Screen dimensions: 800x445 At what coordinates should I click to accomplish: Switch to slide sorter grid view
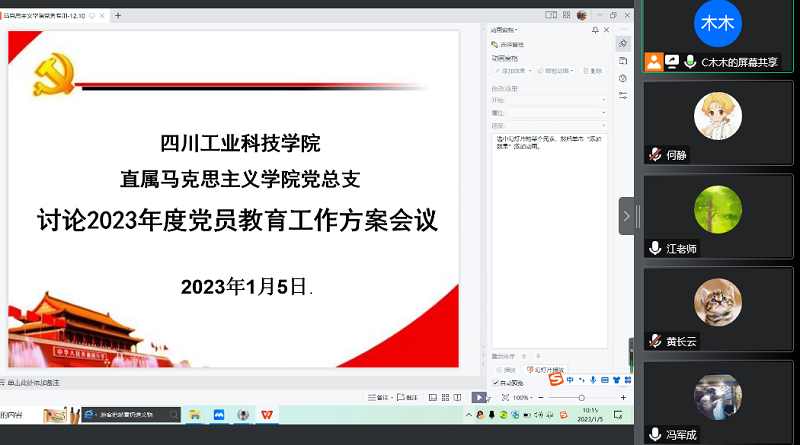(x=445, y=398)
